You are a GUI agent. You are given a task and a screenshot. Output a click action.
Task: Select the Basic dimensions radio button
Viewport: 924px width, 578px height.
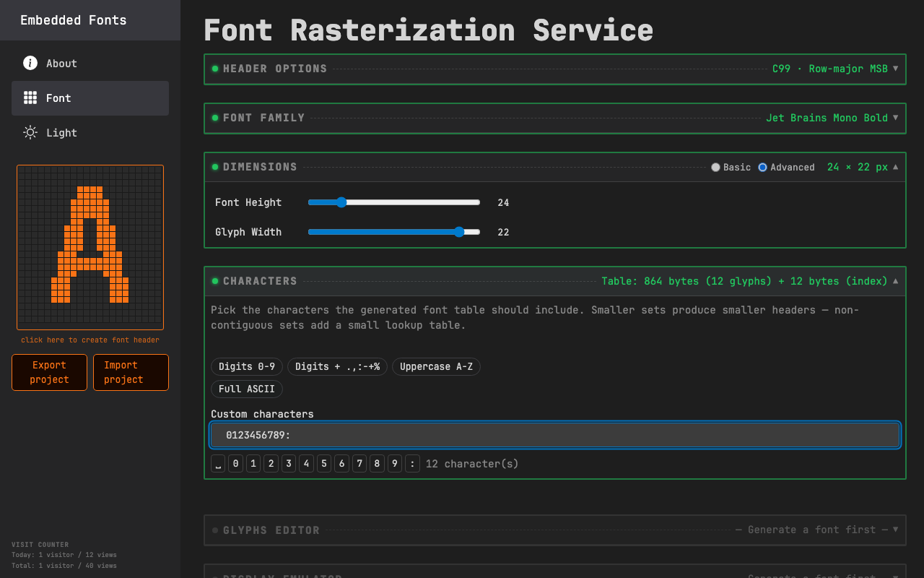715,167
